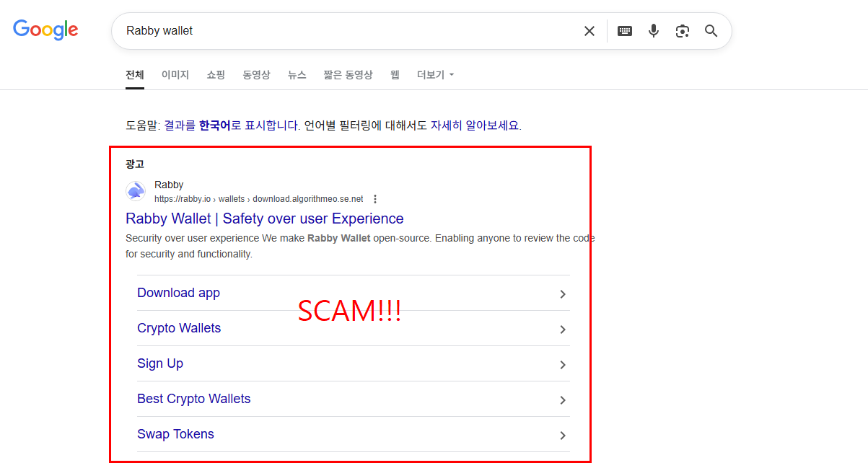Click the Rabby advertiser name

tap(169, 185)
